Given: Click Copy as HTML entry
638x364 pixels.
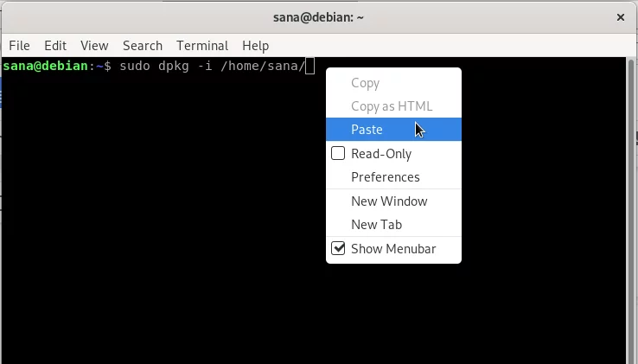Looking at the screenshot, I should coord(393,106).
